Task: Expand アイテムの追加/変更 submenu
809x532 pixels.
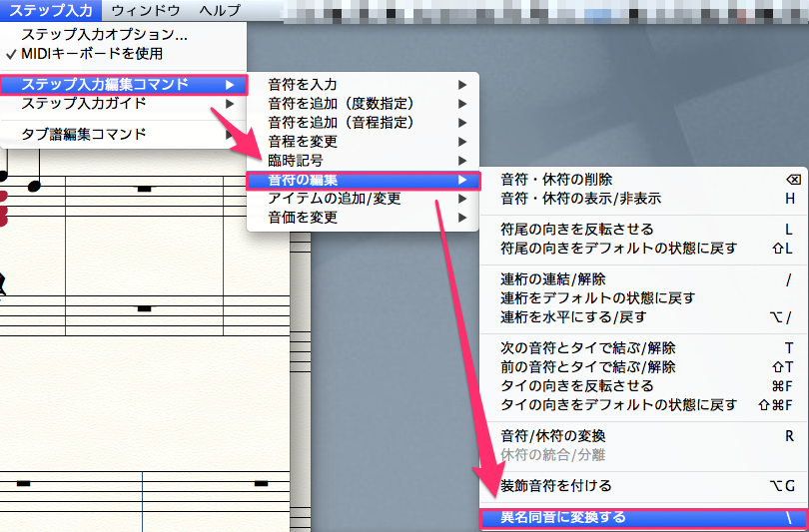Action: coord(364,199)
